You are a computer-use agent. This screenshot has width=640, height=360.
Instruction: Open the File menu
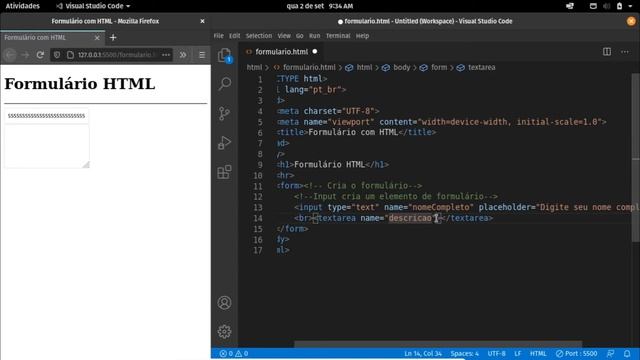(x=218, y=36)
